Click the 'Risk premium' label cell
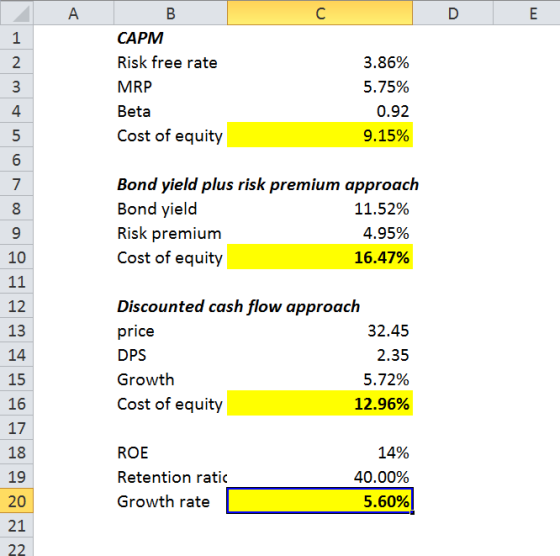The height and width of the screenshot is (556, 560). pos(171,233)
